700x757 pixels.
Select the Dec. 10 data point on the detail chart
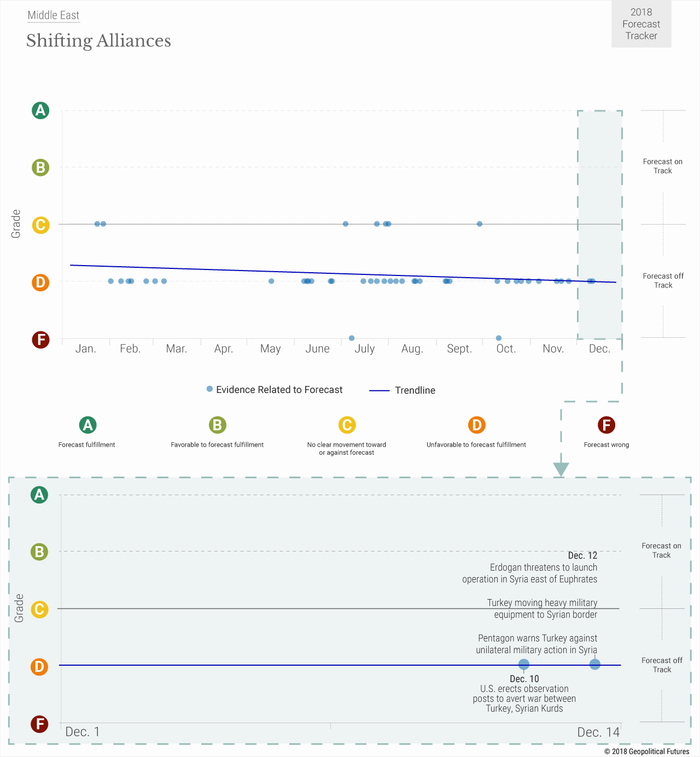pos(523,665)
